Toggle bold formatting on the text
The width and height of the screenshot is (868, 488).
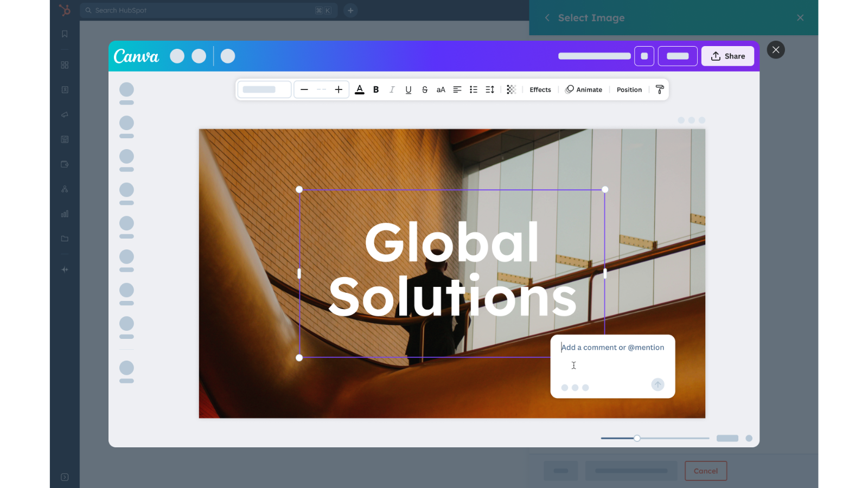pyautogui.click(x=376, y=89)
